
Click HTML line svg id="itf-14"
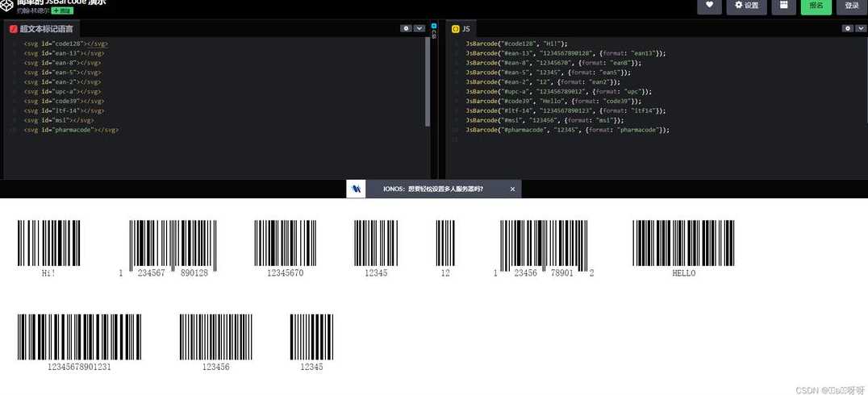coord(64,110)
